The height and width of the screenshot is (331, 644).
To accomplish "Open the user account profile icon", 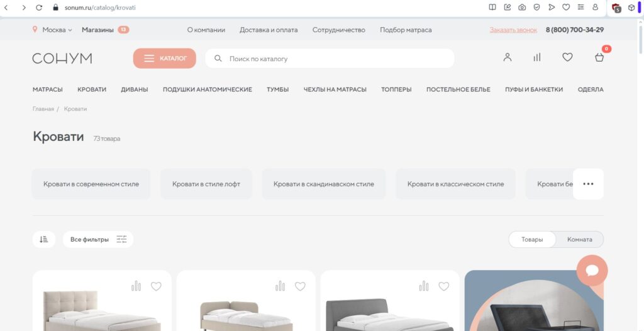I will pyautogui.click(x=508, y=57).
